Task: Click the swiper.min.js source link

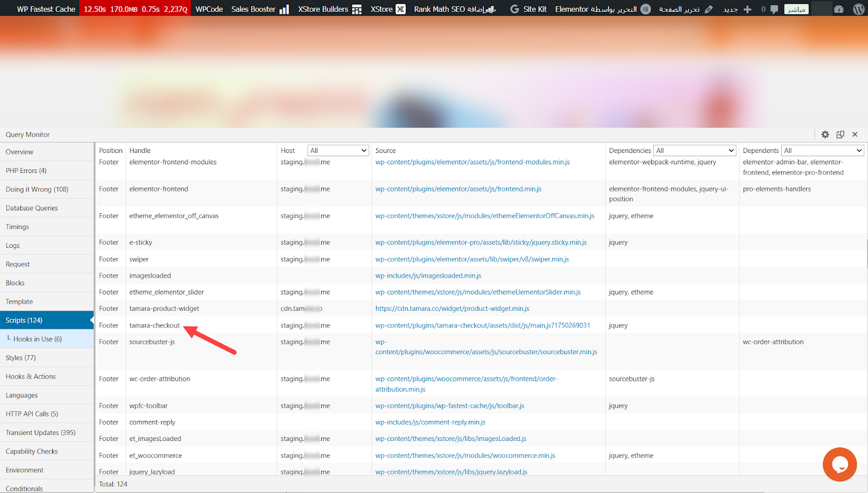Action: point(472,259)
